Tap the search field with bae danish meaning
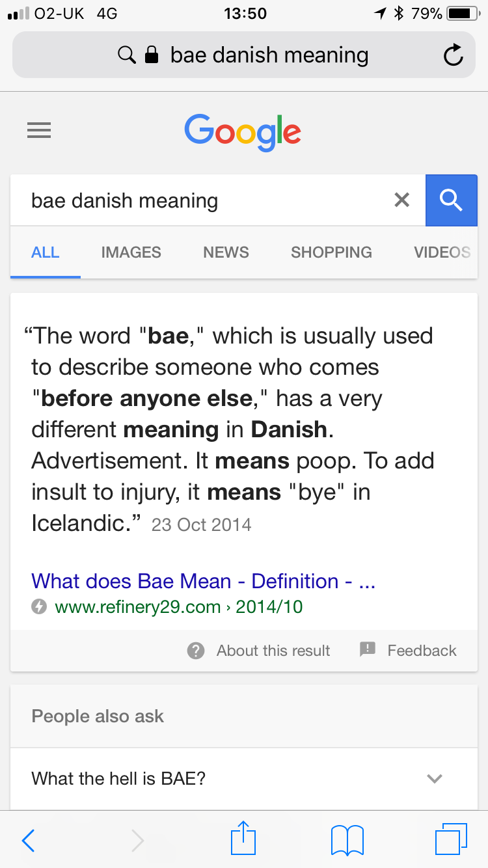 pyautogui.click(x=208, y=200)
